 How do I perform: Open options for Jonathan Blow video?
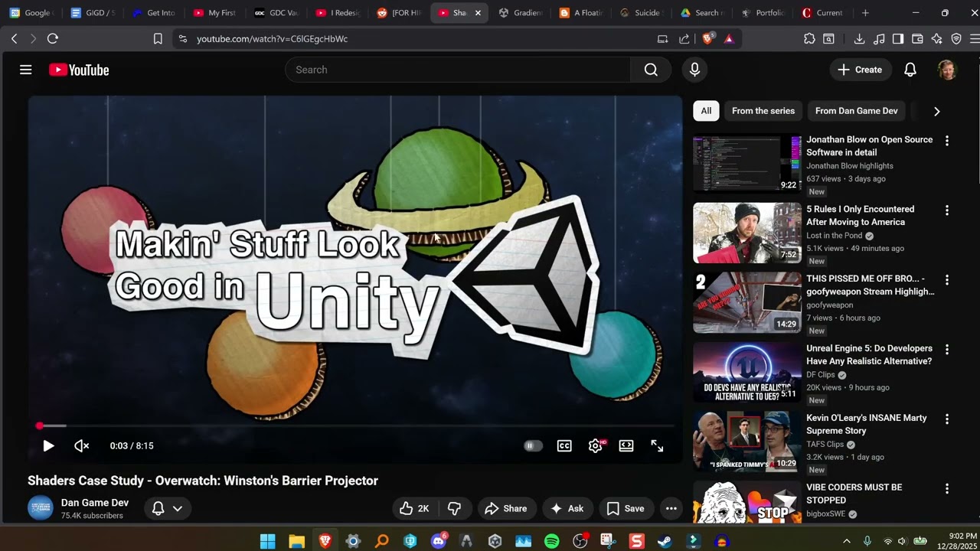tap(947, 141)
